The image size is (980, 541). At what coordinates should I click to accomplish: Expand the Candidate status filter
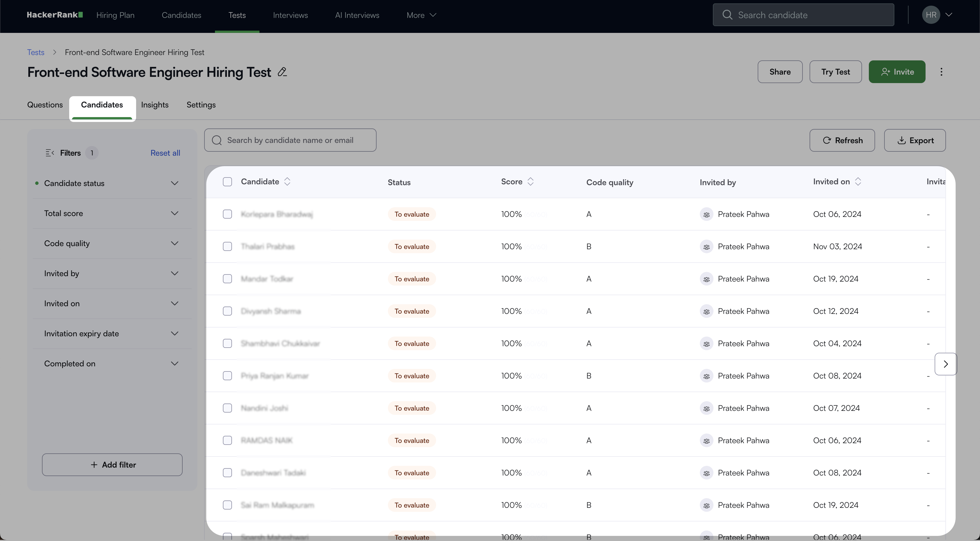click(111, 183)
